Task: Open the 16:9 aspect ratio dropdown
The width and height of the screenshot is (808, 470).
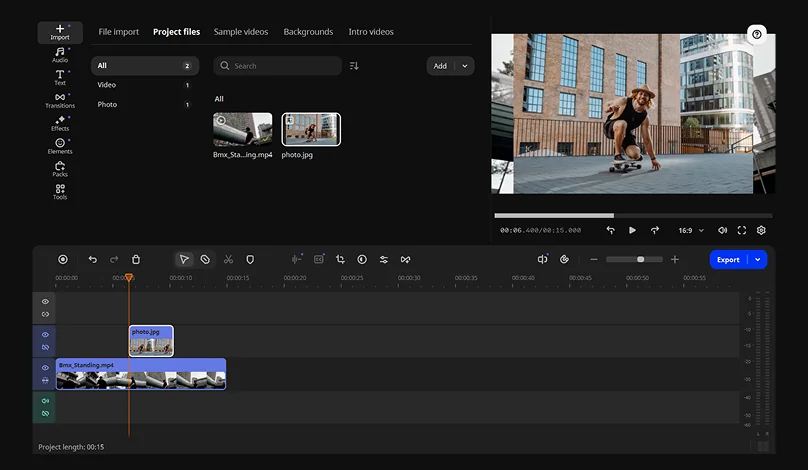Action: tap(692, 230)
